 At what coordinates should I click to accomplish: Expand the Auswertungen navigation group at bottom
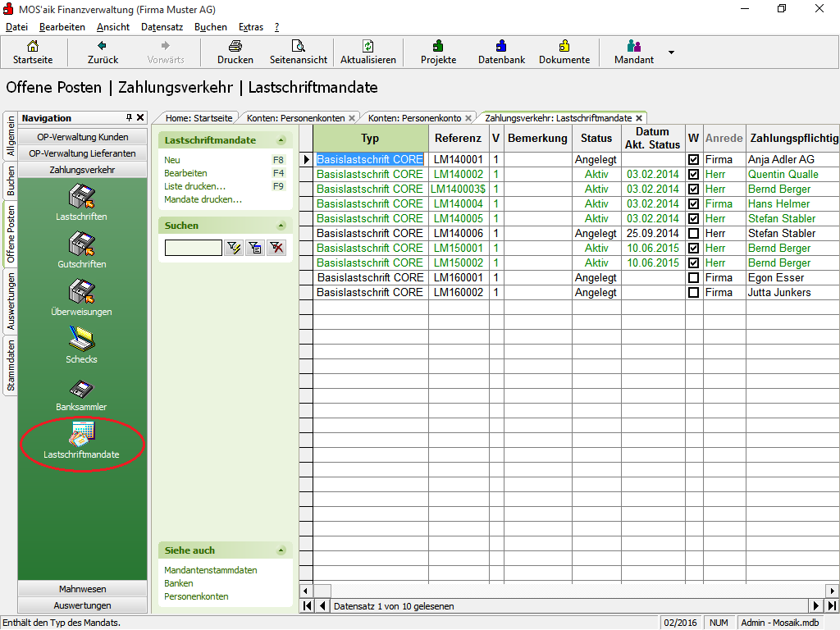83,605
